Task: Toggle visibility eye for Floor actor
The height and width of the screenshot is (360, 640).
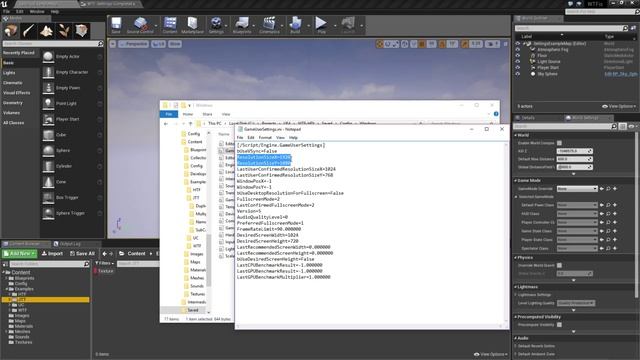Action: (518, 56)
